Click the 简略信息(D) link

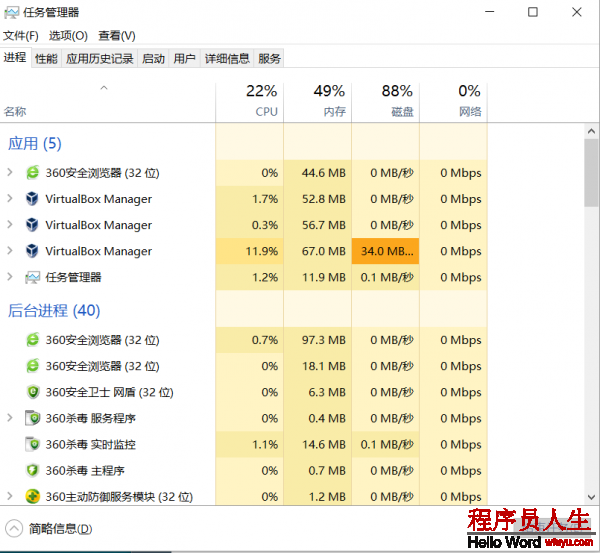click(60, 529)
